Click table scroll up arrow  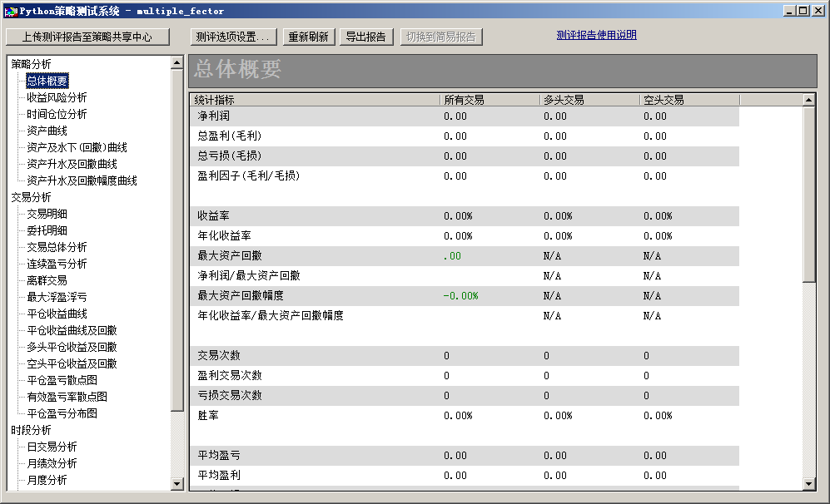808,100
